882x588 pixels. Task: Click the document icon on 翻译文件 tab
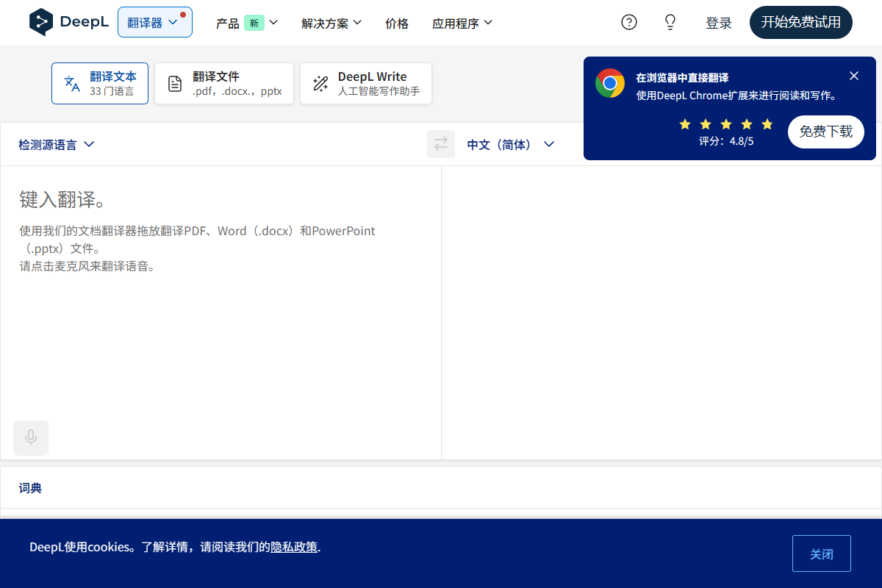[x=174, y=83]
